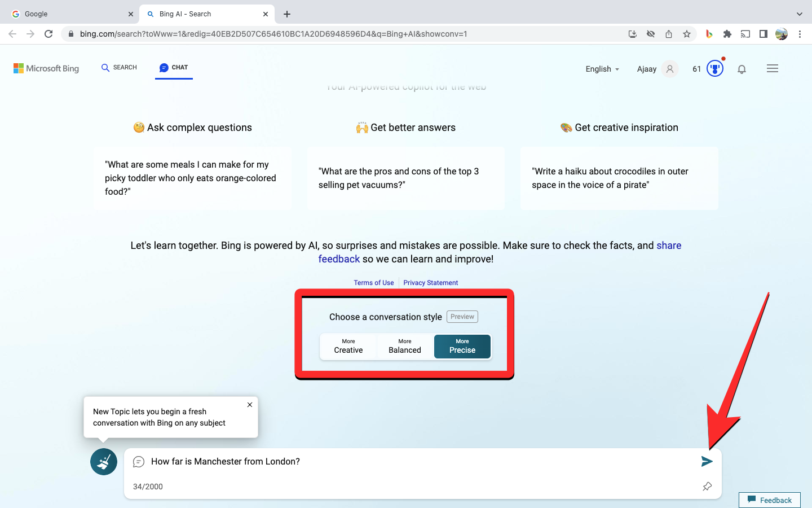This screenshot has height=508, width=812.
Task: Open the notifications bell
Action: coord(742,69)
